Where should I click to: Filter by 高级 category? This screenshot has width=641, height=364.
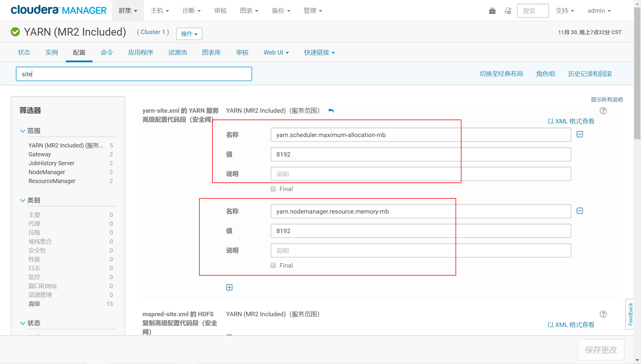pos(34,304)
